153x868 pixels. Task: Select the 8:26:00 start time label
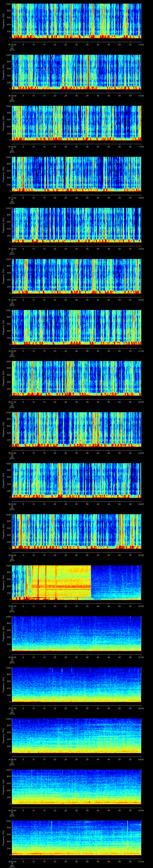(12, 657)
